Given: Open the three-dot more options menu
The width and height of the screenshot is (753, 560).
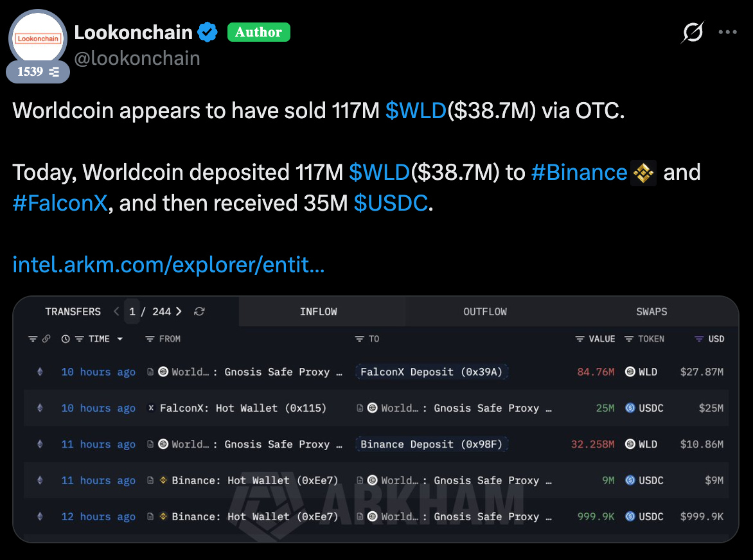Looking at the screenshot, I should (727, 32).
